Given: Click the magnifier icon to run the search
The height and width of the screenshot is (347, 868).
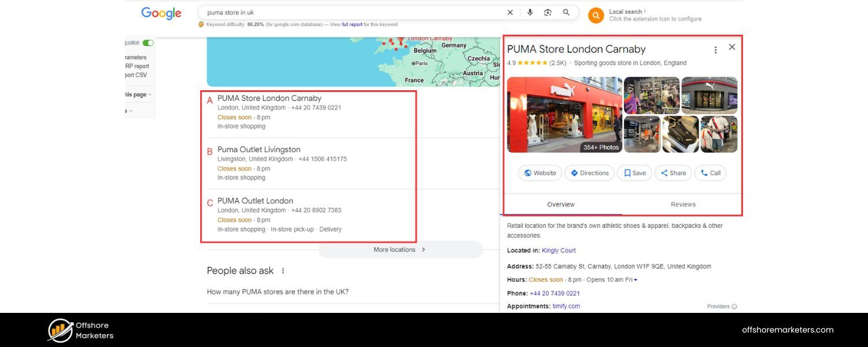Looking at the screenshot, I should coord(566,12).
